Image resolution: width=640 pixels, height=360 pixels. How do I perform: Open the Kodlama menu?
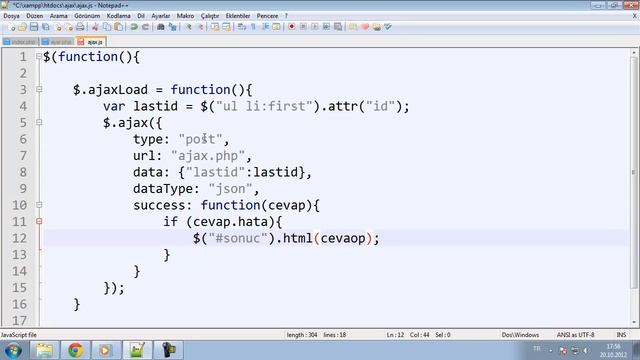(118, 16)
